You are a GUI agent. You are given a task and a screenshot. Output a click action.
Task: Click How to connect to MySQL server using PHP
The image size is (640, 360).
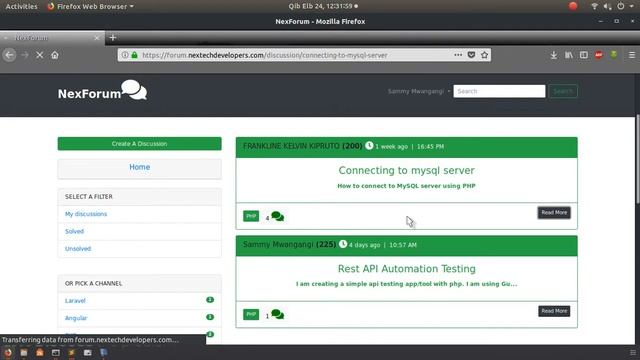point(407,186)
